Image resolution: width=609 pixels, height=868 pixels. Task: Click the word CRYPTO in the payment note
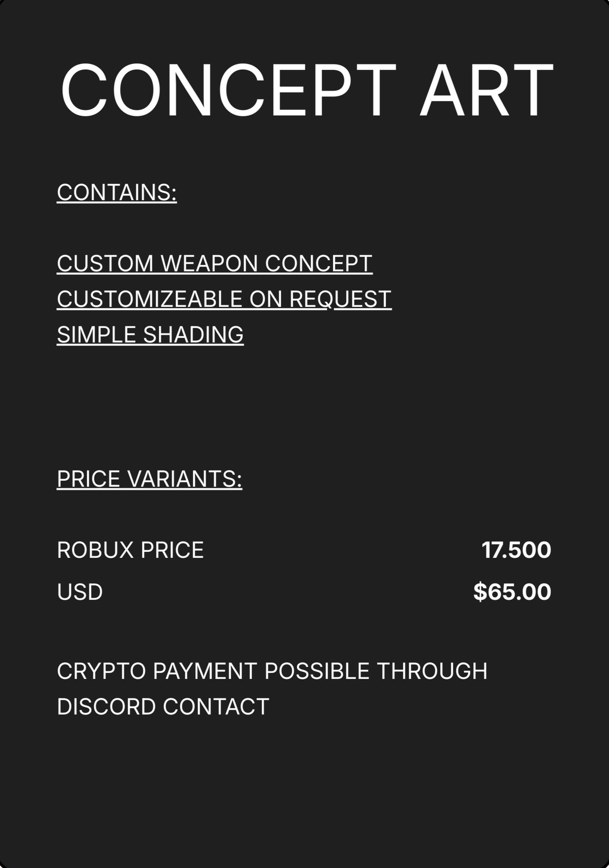pyautogui.click(x=101, y=671)
